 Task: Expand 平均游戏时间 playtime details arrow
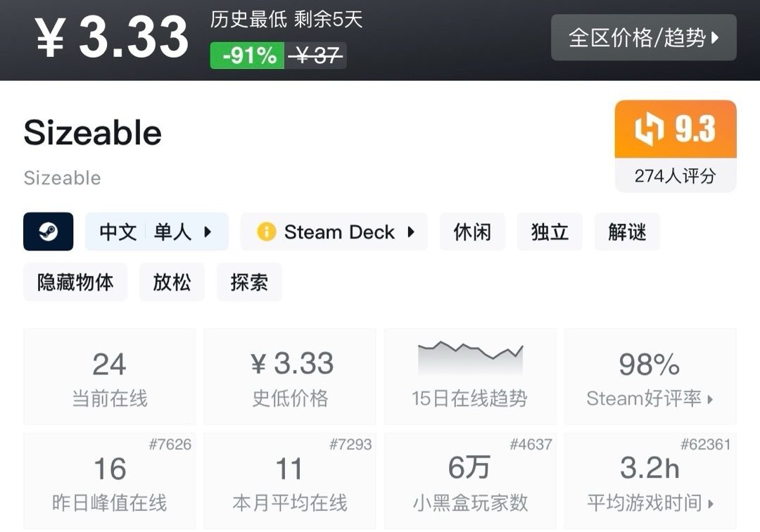coord(710,504)
